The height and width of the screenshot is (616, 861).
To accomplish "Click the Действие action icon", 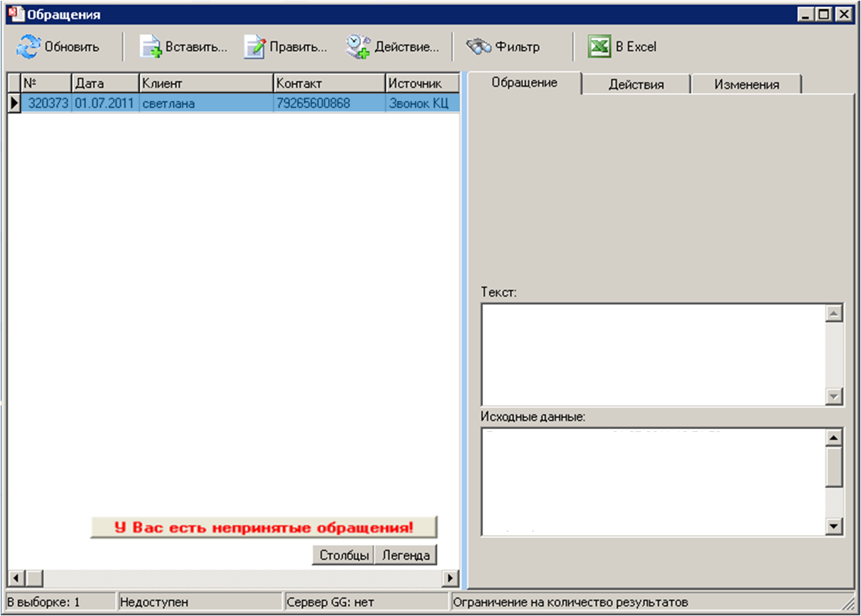I will point(359,47).
